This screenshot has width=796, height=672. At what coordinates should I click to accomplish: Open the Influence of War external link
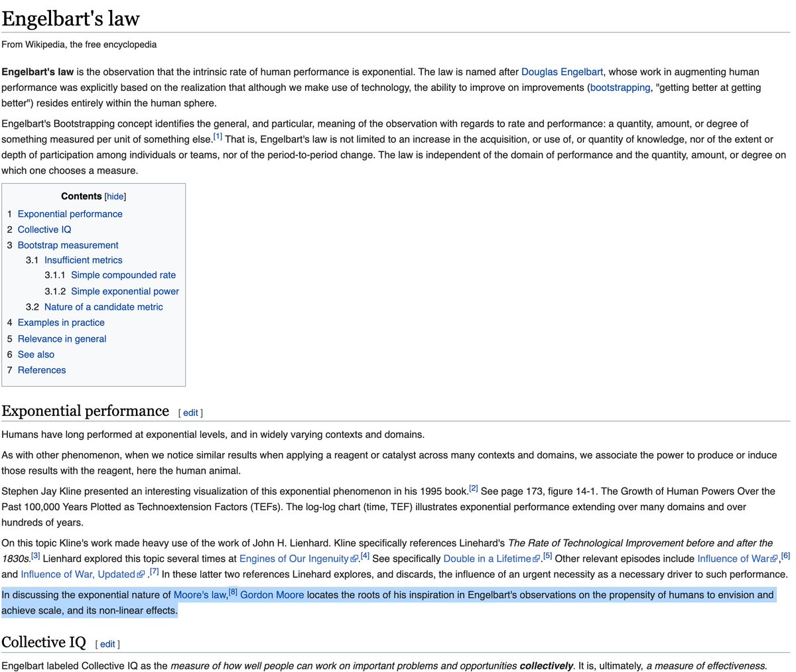point(737,559)
